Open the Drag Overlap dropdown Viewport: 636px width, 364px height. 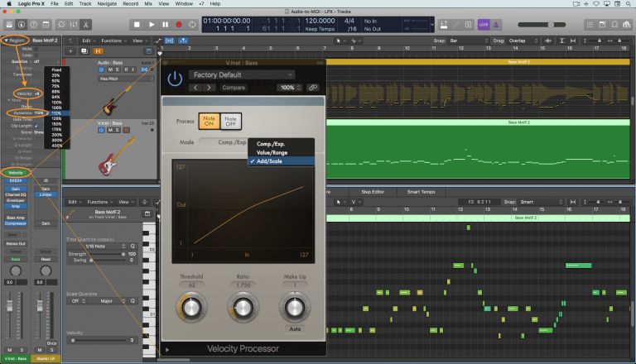pos(523,41)
